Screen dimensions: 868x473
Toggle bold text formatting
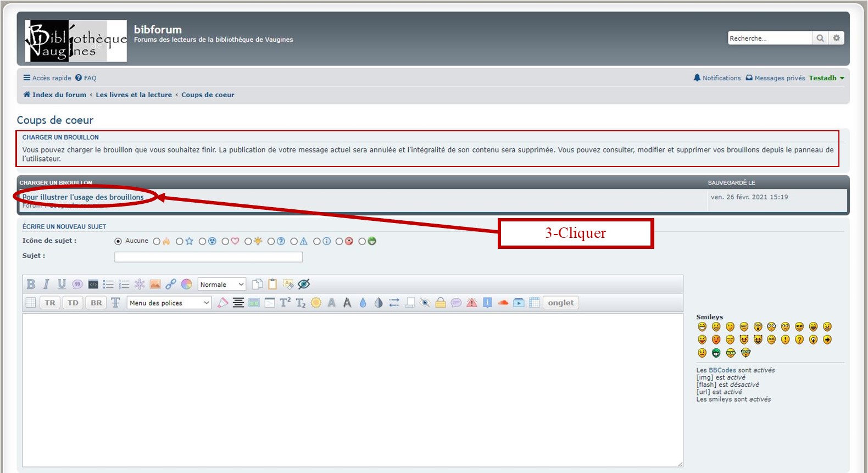tap(31, 284)
